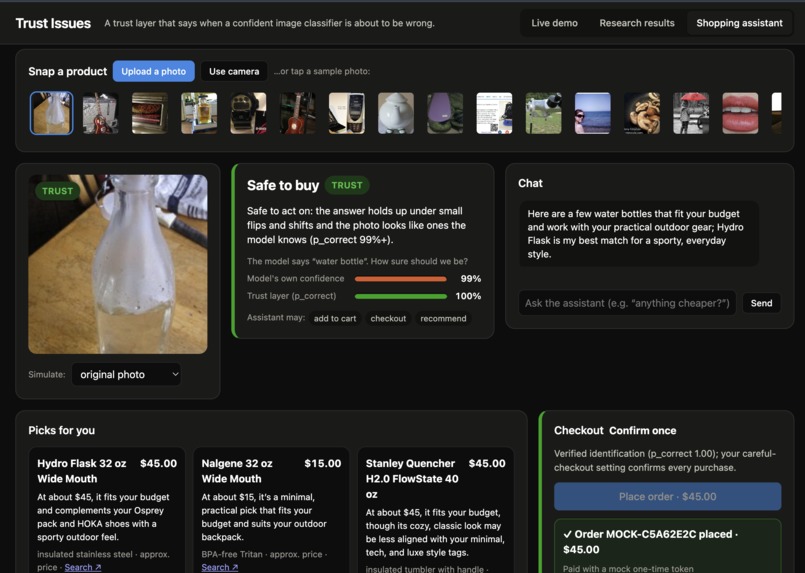The width and height of the screenshot is (805, 573).
Task: Select the Nalgene 32 oz Wide Mouth title
Action: (x=237, y=471)
